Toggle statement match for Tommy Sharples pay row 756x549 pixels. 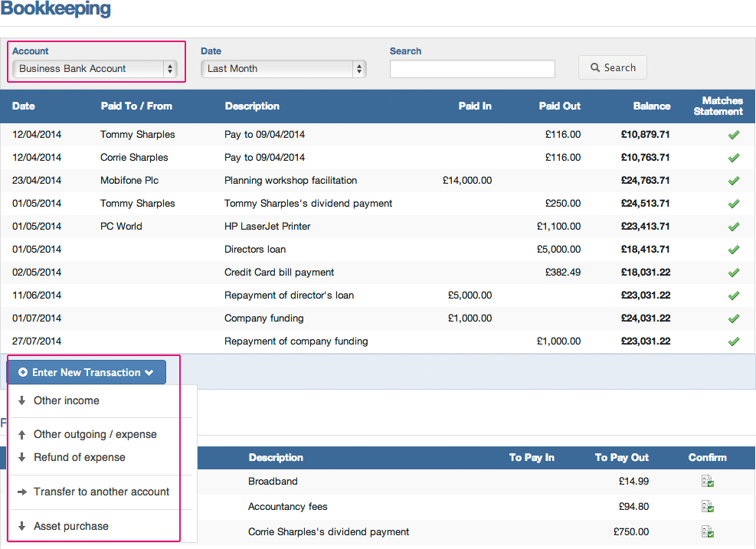point(733,135)
